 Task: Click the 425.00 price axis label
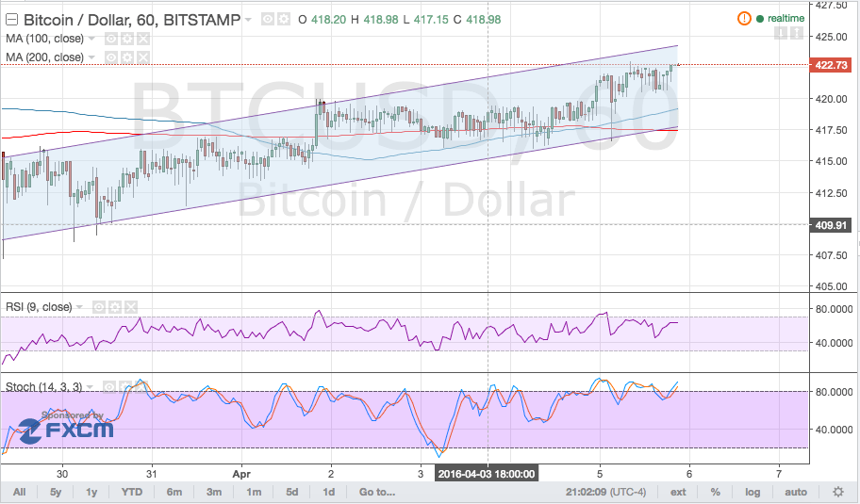tap(831, 38)
